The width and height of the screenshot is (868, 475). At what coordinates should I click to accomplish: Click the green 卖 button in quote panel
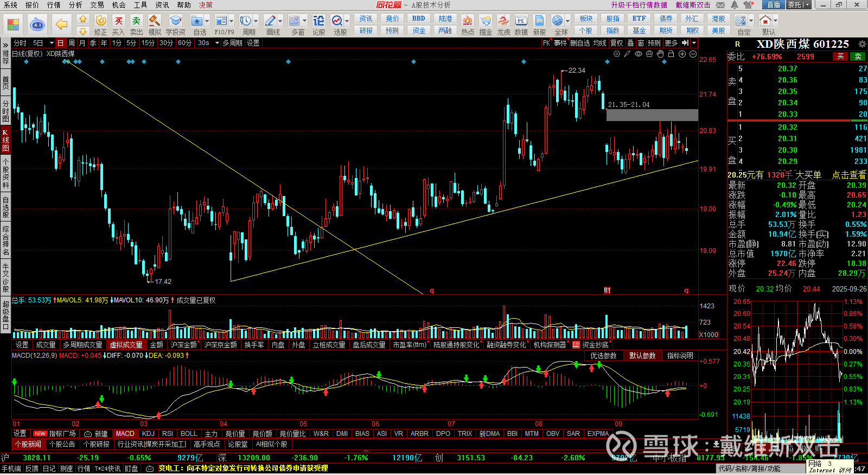pos(858,56)
